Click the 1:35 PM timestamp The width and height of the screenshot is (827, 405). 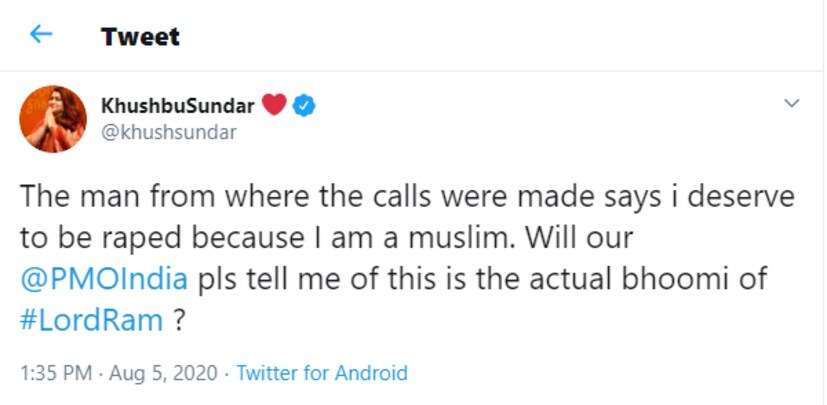point(54,373)
